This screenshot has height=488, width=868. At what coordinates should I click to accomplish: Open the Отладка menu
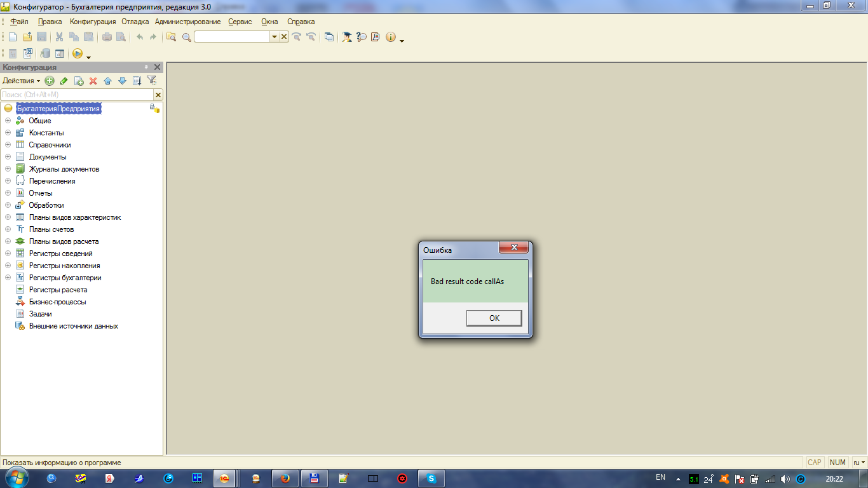(x=135, y=22)
